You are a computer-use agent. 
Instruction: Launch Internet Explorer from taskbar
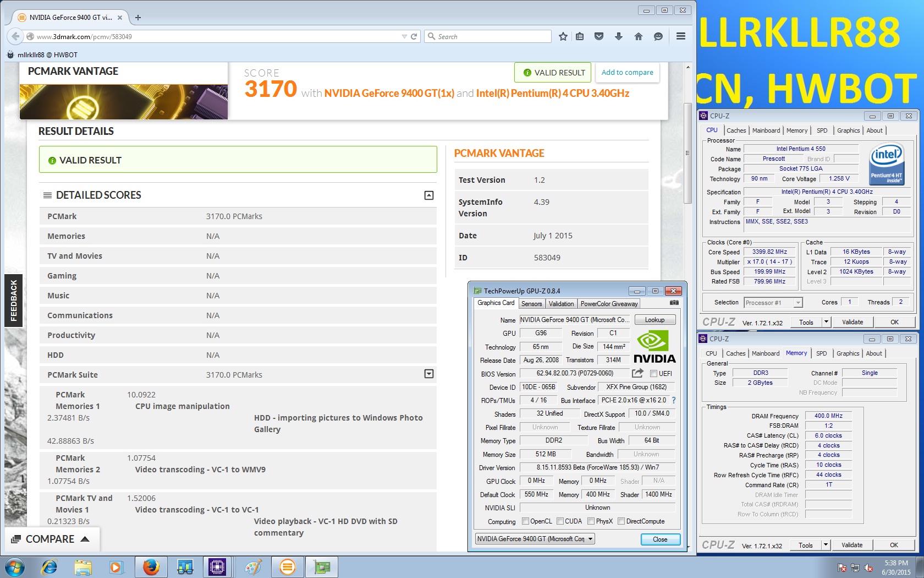click(50, 567)
